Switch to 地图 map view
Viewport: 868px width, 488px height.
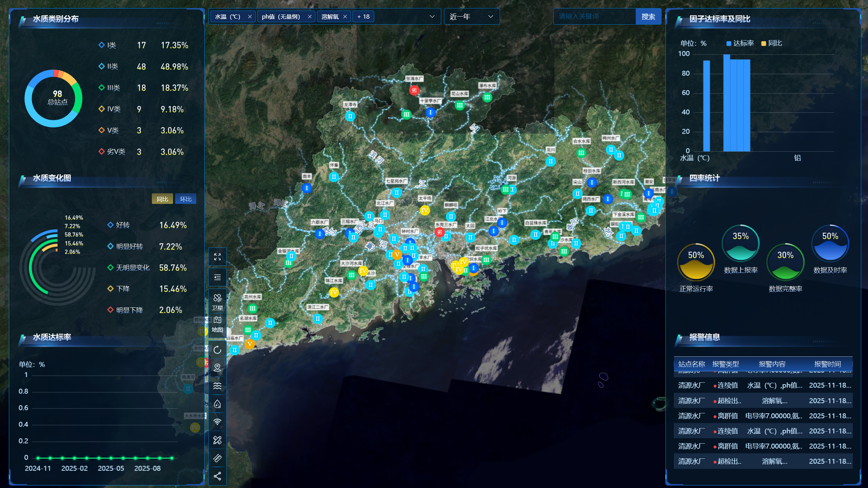click(217, 324)
